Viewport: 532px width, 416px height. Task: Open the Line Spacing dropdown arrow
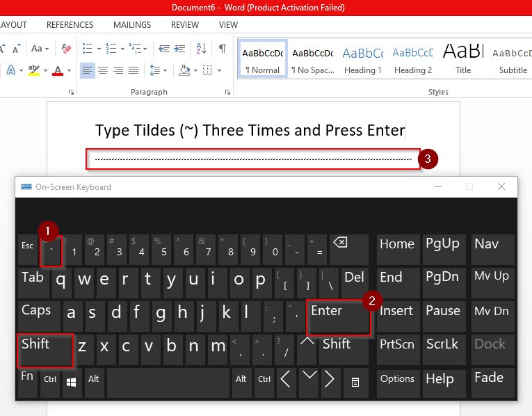166,70
